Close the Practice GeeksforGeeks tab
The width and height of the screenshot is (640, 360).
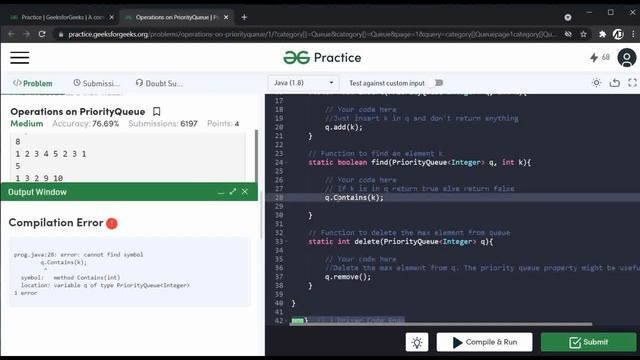(111, 17)
